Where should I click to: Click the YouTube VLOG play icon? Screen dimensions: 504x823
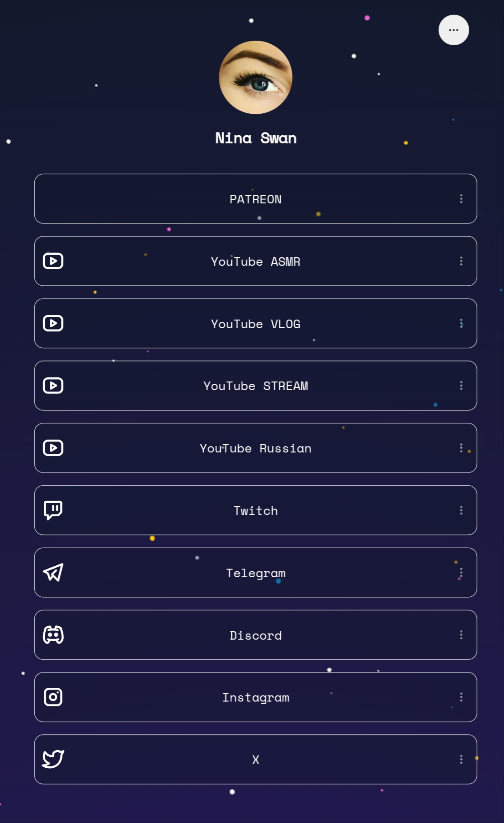point(53,323)
